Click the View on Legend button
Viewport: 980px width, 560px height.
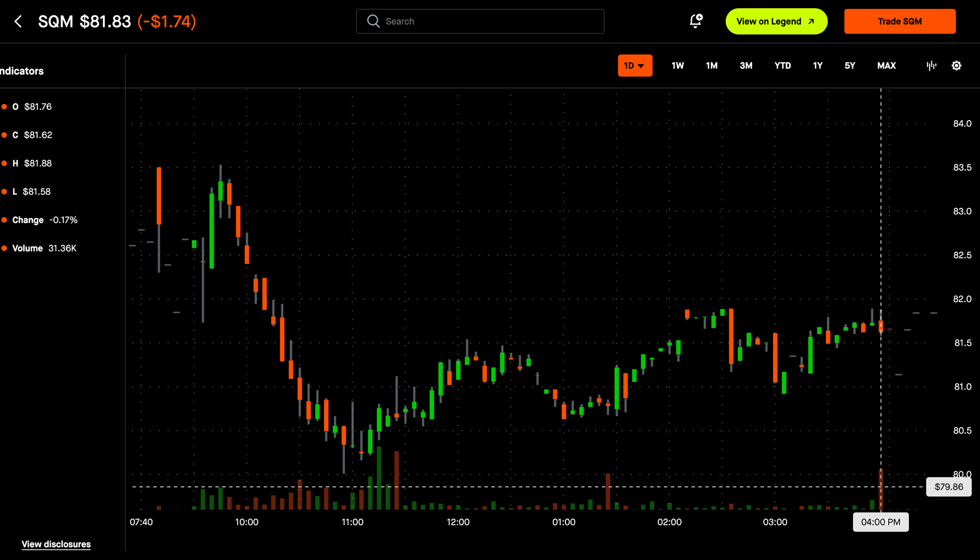768,22
